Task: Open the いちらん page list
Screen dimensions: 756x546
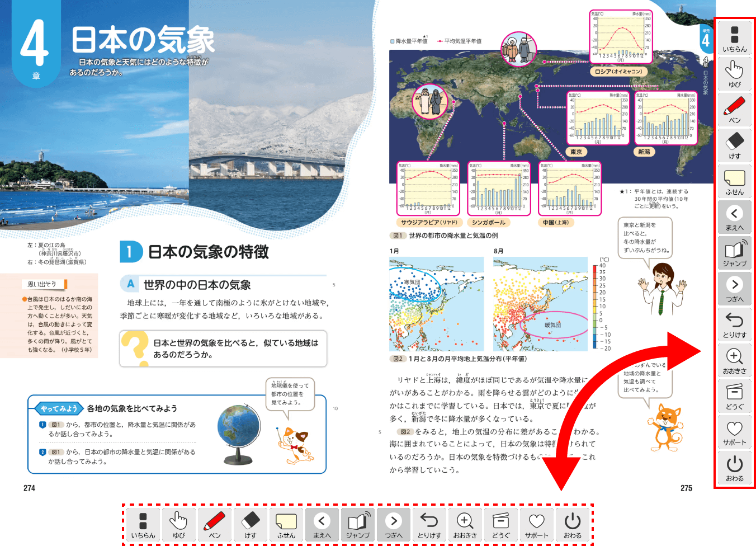Action: coord(734,39)
